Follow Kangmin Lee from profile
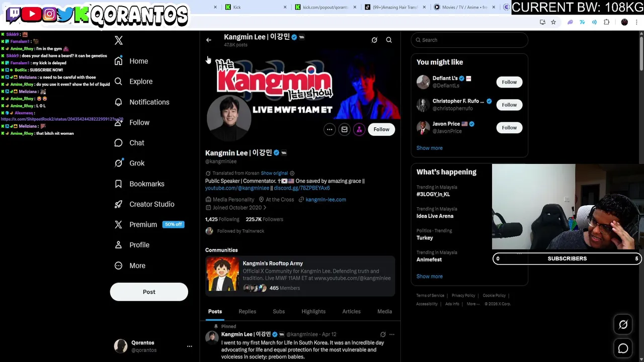644x362 pixels. click(381, 130)
